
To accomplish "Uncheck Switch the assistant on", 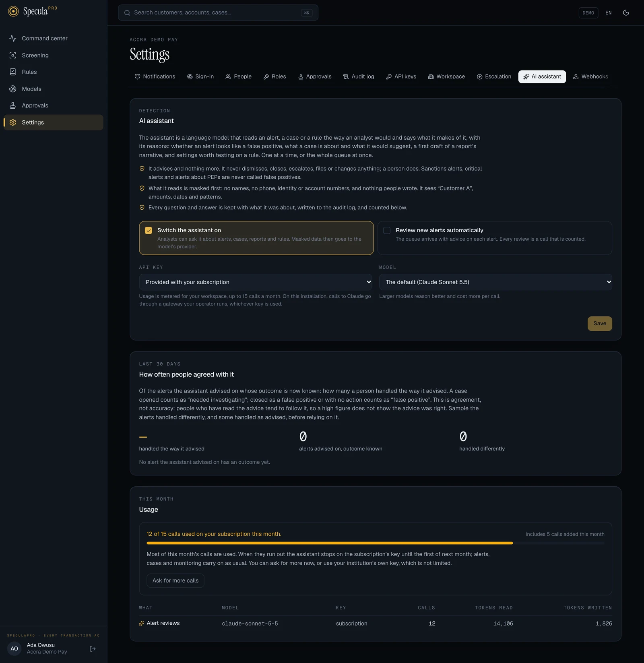I will [149, 231].
